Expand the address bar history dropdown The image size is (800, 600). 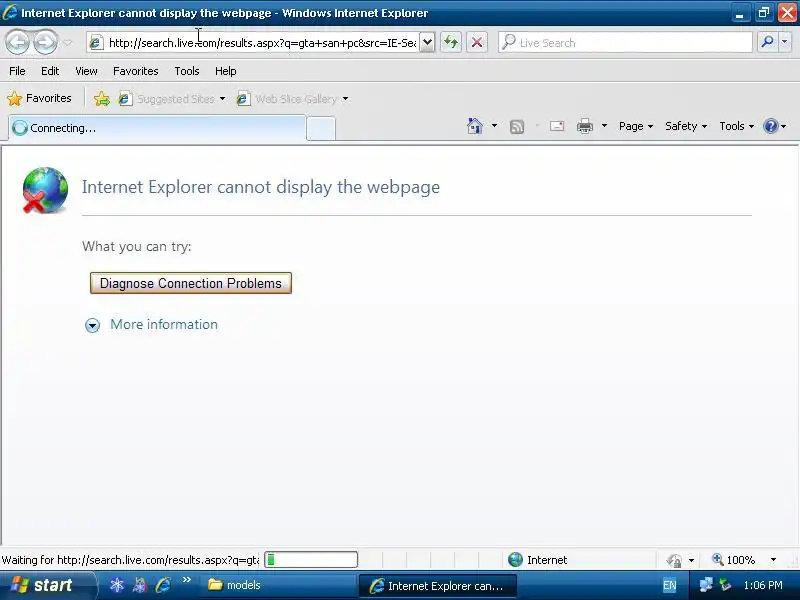[x=428, y=43]
